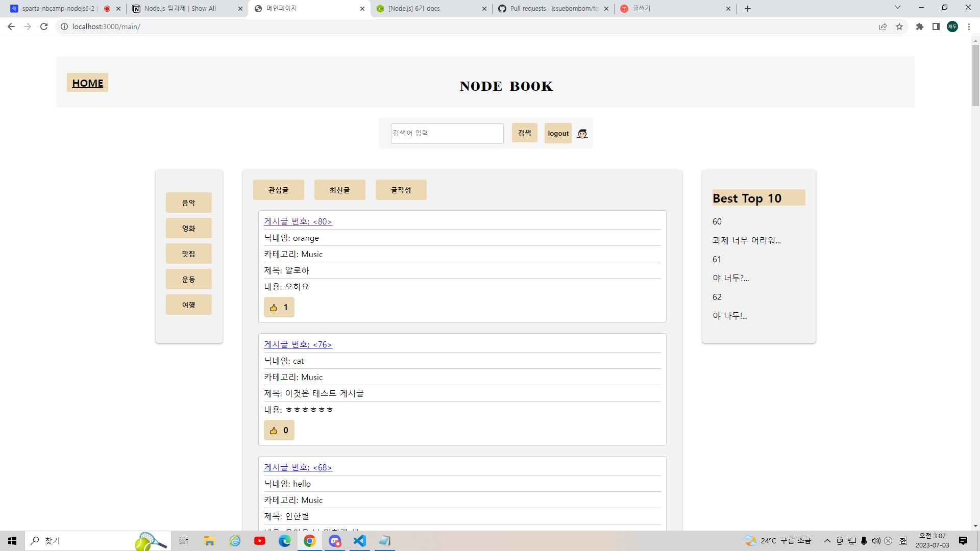Show hidden system tray icons

point(827,541)
